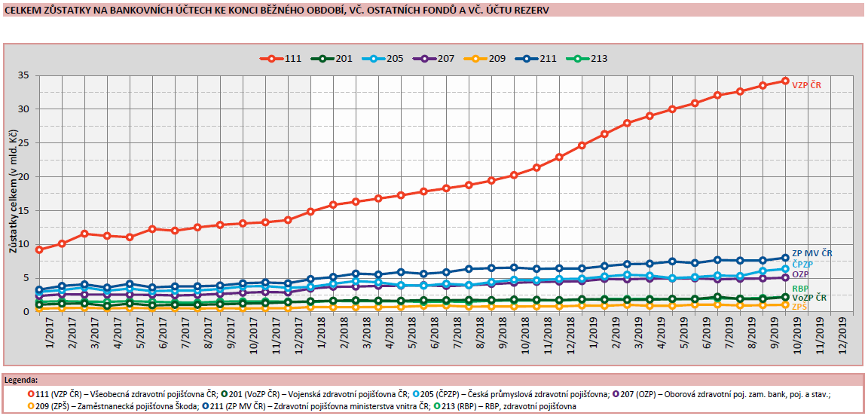Click the first data point of red line
Viewport: 868px width, 416px height.
pyautogui.click(x=38, y=249)
